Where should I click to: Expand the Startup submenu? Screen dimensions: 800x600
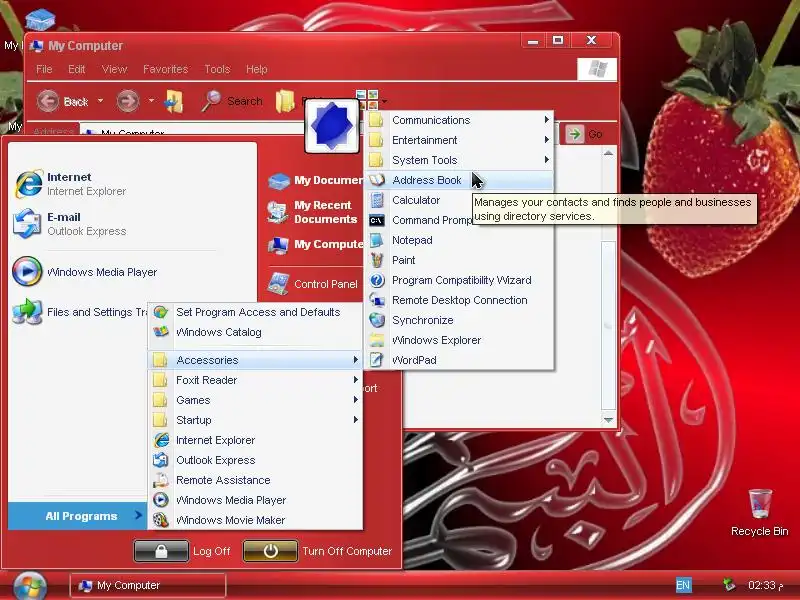point(255,420)
